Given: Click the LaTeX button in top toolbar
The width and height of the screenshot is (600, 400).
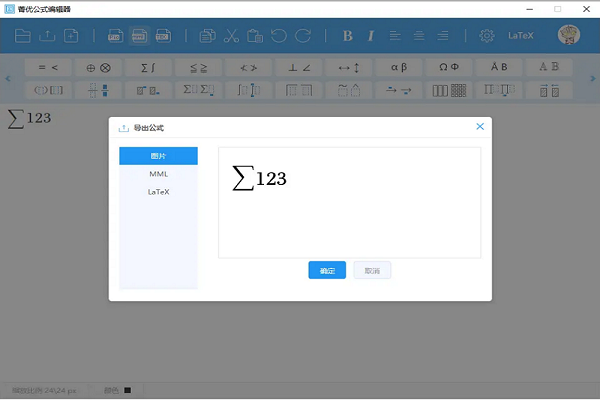Looking at the screenshot, I should 521,36.
